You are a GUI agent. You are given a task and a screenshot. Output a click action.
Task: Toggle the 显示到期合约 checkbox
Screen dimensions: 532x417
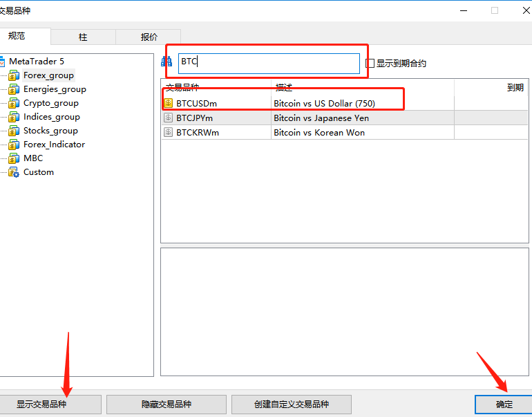coord(370,63)
